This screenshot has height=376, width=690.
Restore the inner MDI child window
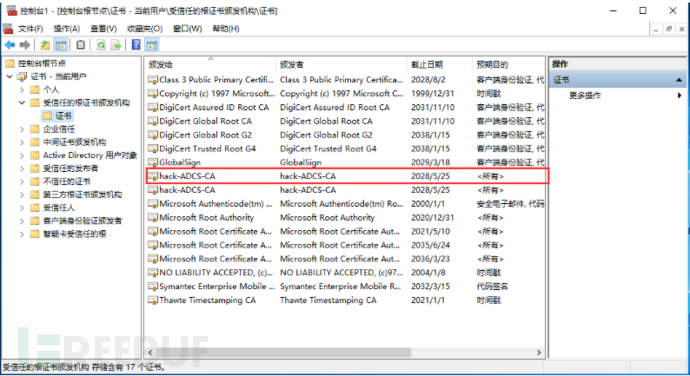pyautogui.click(x=669, y=29)
